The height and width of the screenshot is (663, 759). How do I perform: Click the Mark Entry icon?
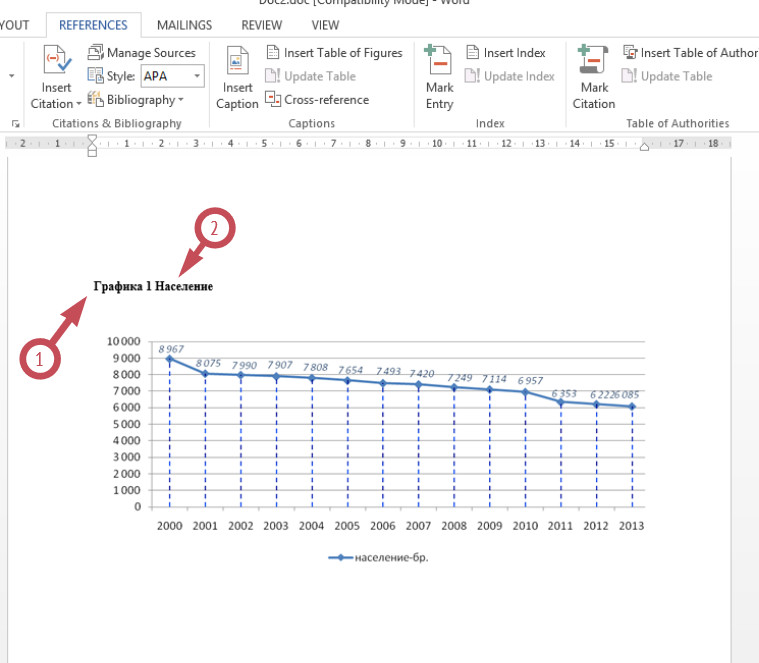(x=439, y=59)
